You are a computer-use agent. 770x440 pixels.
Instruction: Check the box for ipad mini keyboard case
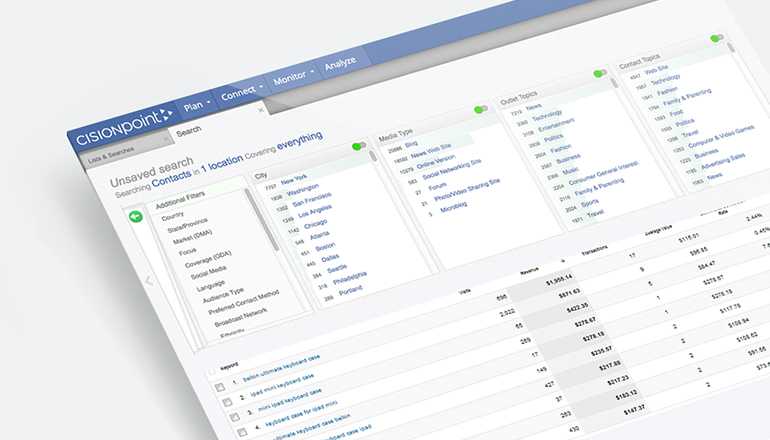(227, 402)
